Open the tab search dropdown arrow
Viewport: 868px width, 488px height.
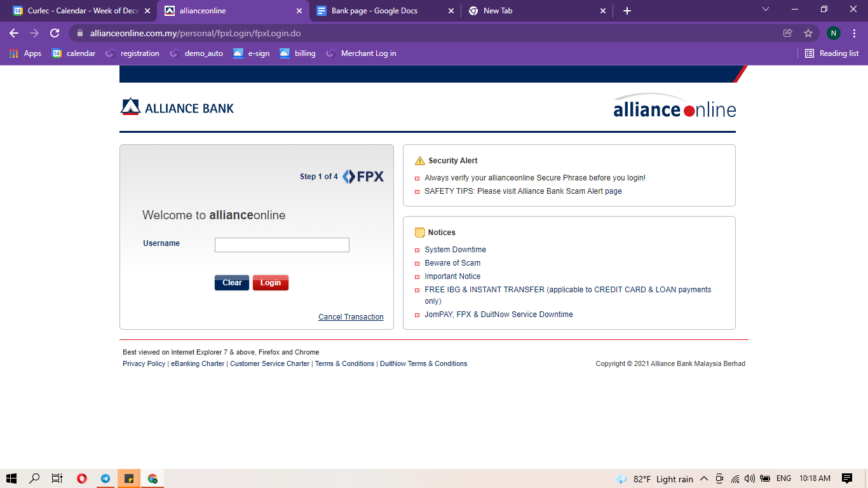tap(766, 10)
